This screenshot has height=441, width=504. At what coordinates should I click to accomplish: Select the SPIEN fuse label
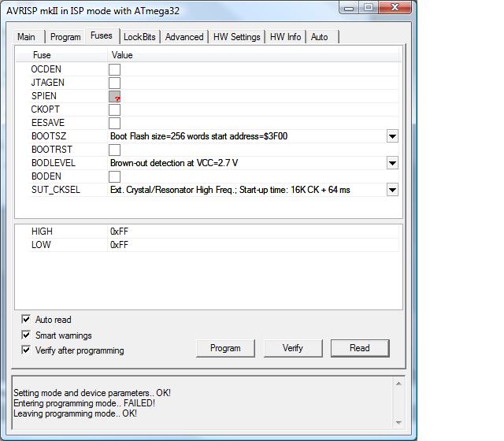(x=44, y=96)
